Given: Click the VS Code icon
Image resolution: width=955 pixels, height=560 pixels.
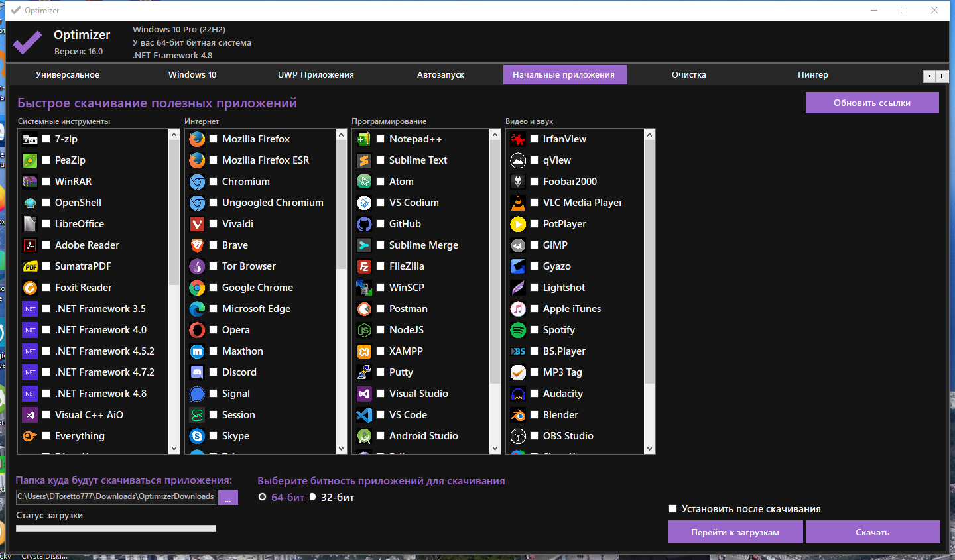Looking at the screenshot, I should pos(364,415).
